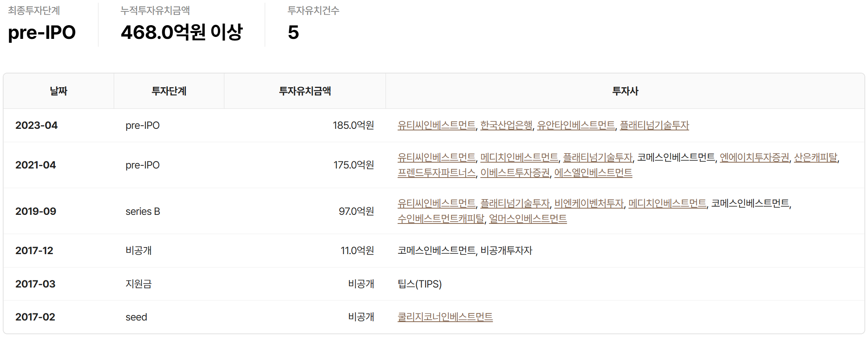Image resolution: width=868 pixels, height=337 pixels.
Task: Select the 투자유치금액 column header
Action: (x=305, y=91)
